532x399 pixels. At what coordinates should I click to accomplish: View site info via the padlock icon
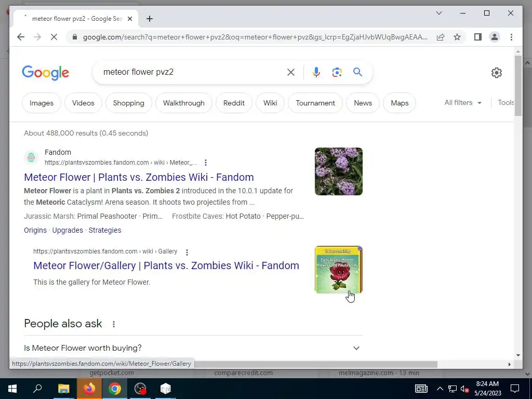click(75, 37)
